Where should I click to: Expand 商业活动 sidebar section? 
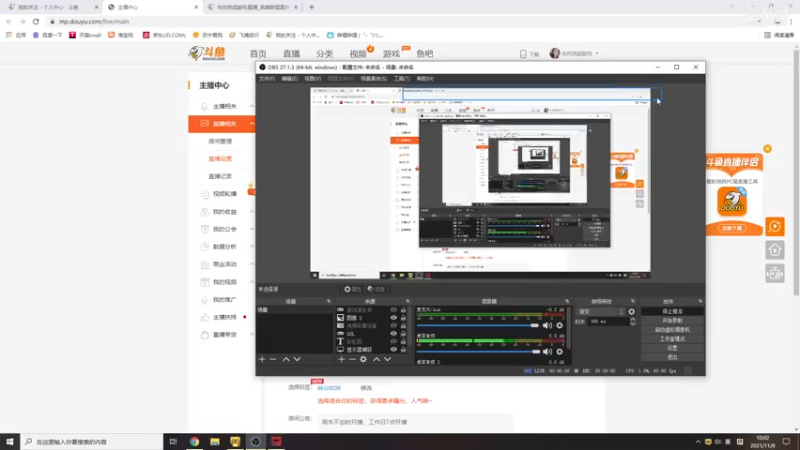[252, 264]
